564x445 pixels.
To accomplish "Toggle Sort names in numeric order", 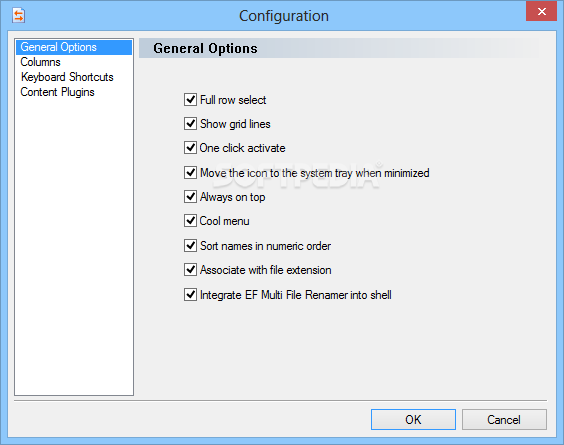I will coord(190,246).
